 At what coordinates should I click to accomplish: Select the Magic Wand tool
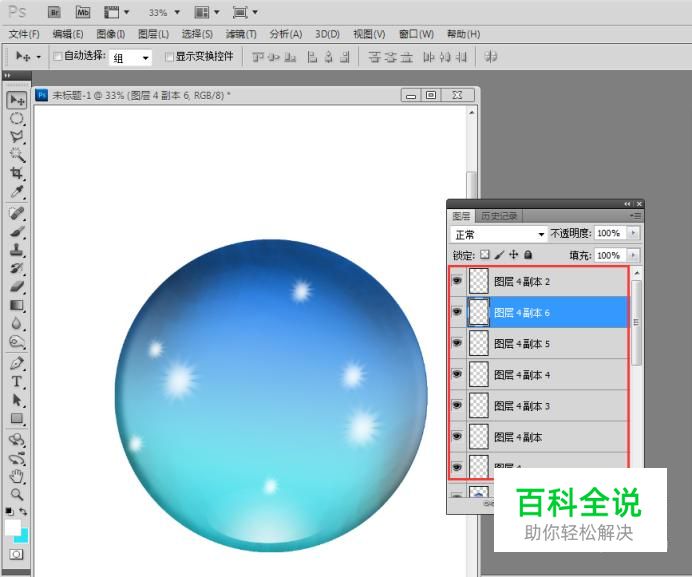click(x=17, y=155)
